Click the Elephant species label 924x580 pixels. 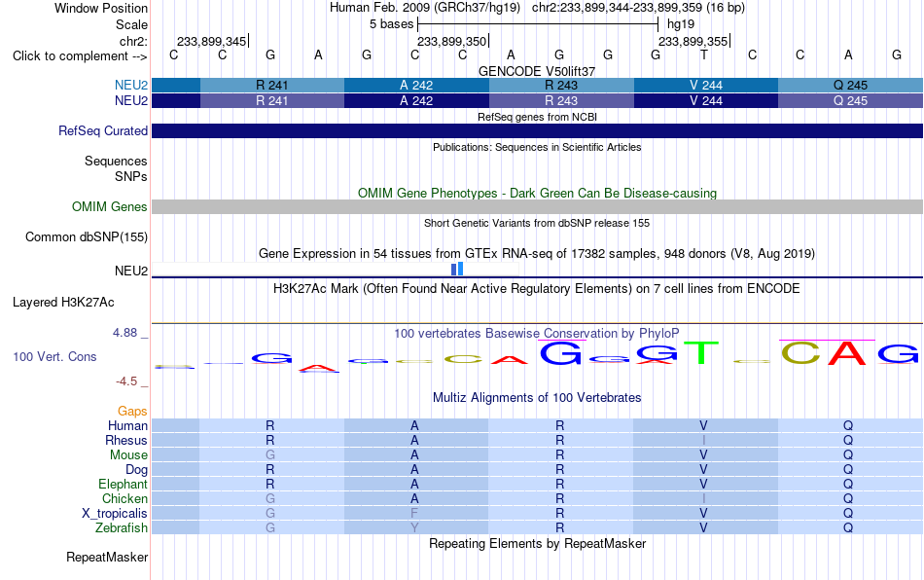click(123, 484)
